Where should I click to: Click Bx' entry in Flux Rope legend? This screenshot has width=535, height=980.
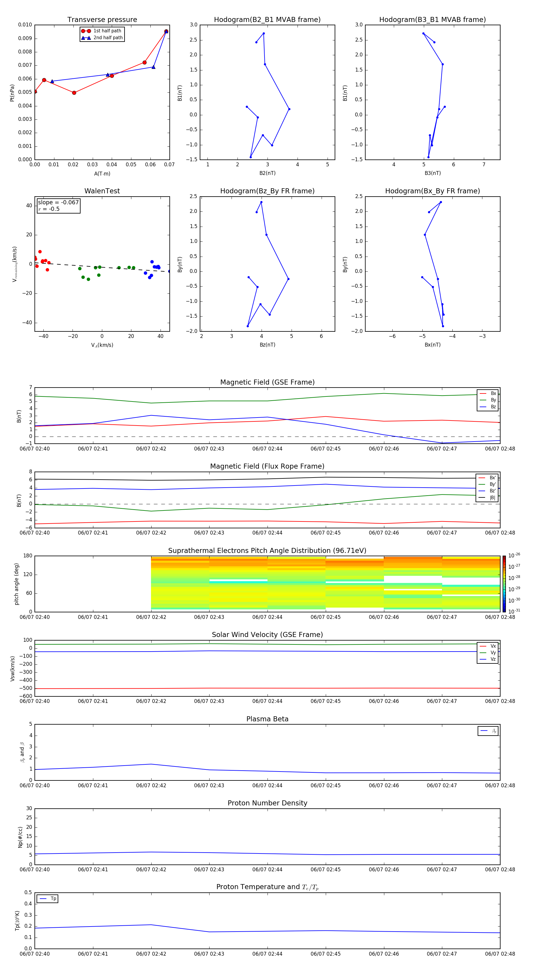pos(487,478)
